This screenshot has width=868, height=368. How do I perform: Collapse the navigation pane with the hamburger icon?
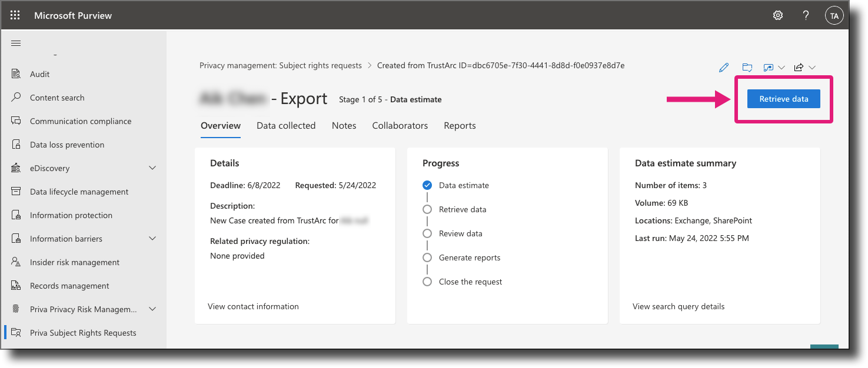tap(16, 42)
